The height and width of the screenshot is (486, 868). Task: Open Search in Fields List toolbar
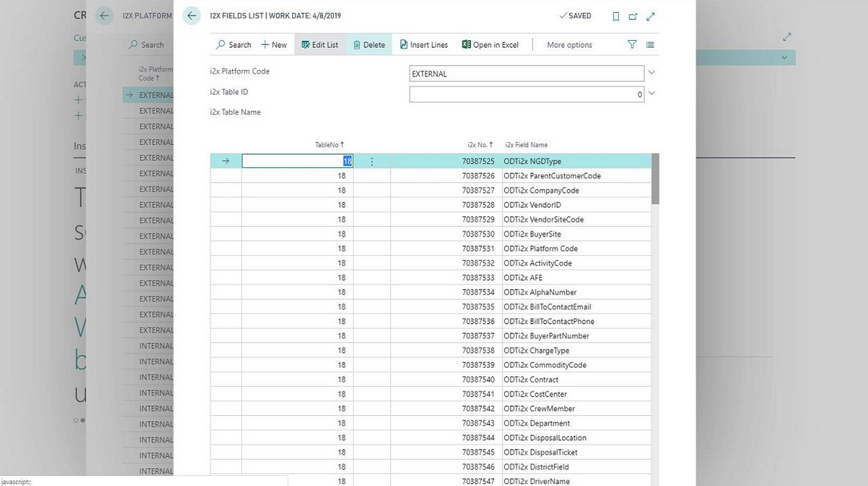[234, 44]
